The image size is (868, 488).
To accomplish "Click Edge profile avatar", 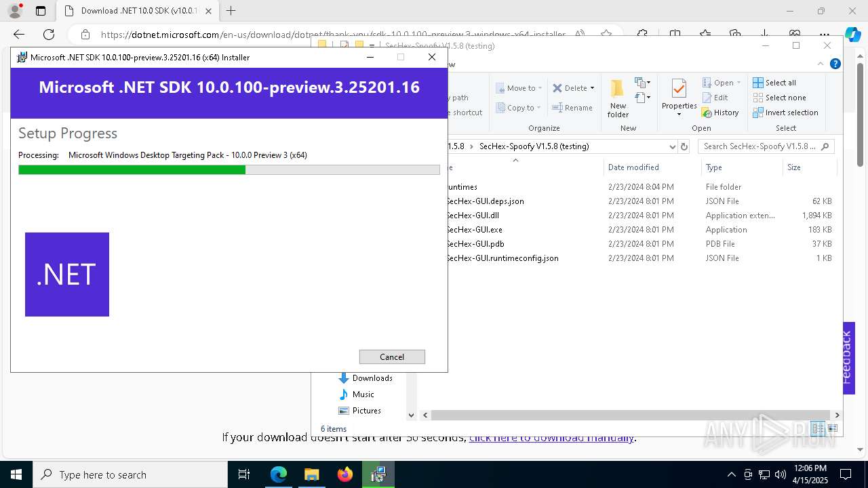I will 15,11.
